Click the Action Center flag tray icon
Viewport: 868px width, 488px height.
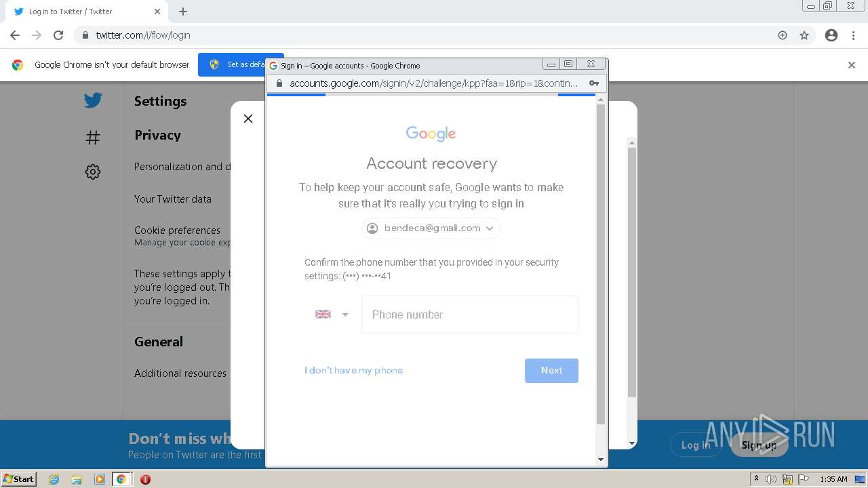pos(804,479)
